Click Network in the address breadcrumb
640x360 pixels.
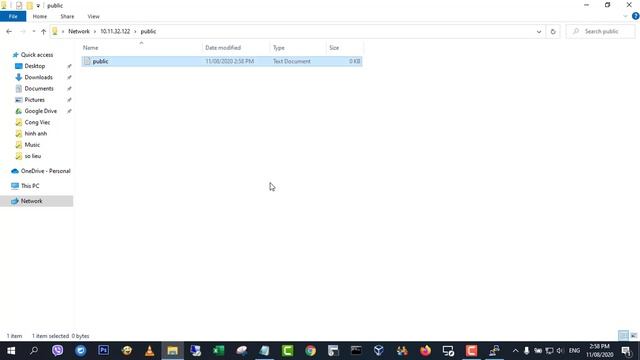(x=79, y=31)
